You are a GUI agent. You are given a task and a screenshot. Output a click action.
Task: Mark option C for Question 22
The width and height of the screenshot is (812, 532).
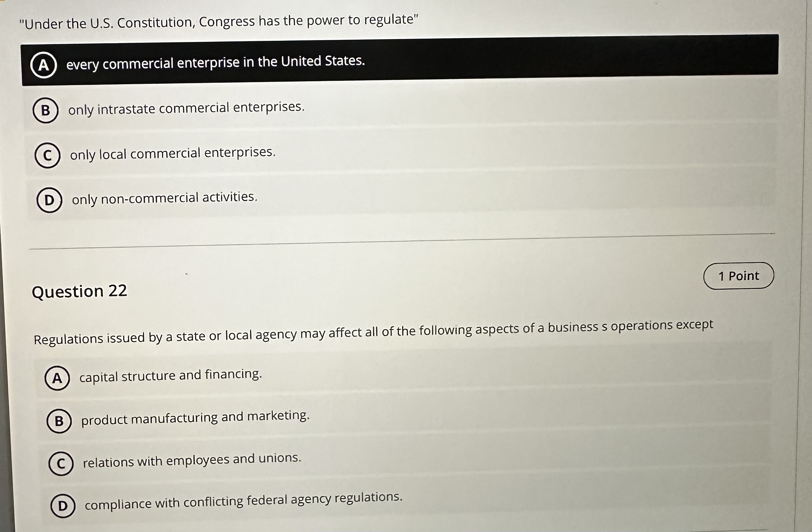(61, 463)
